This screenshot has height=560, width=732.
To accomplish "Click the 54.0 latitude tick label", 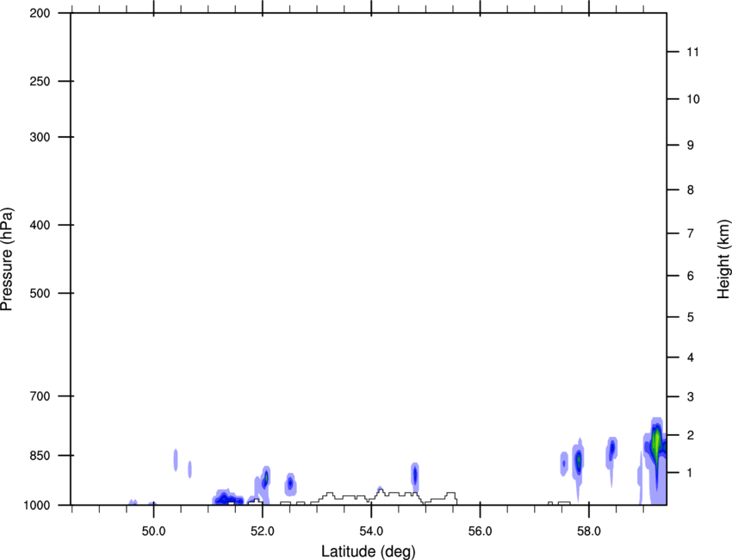I will pyautogui.click(x=371, y=532).
